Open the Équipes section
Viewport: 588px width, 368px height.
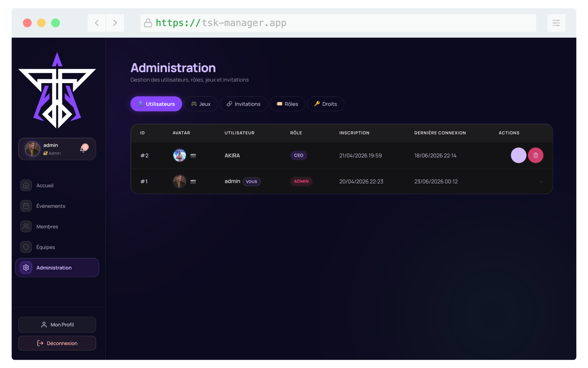(x=57, y=247)
